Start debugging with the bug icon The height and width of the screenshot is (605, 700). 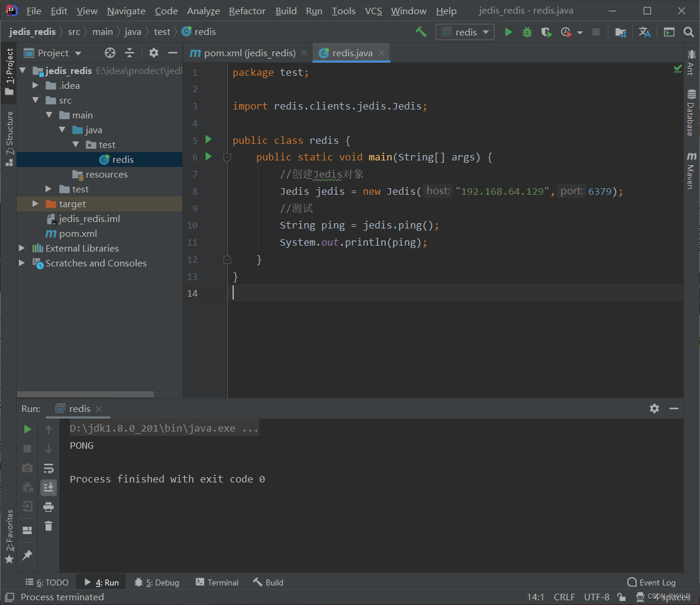pos(527,32)
